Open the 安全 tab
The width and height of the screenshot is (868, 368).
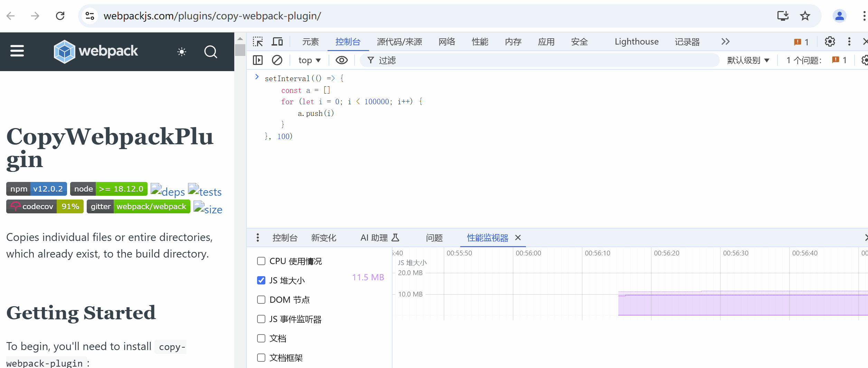[x=579, y=42]
